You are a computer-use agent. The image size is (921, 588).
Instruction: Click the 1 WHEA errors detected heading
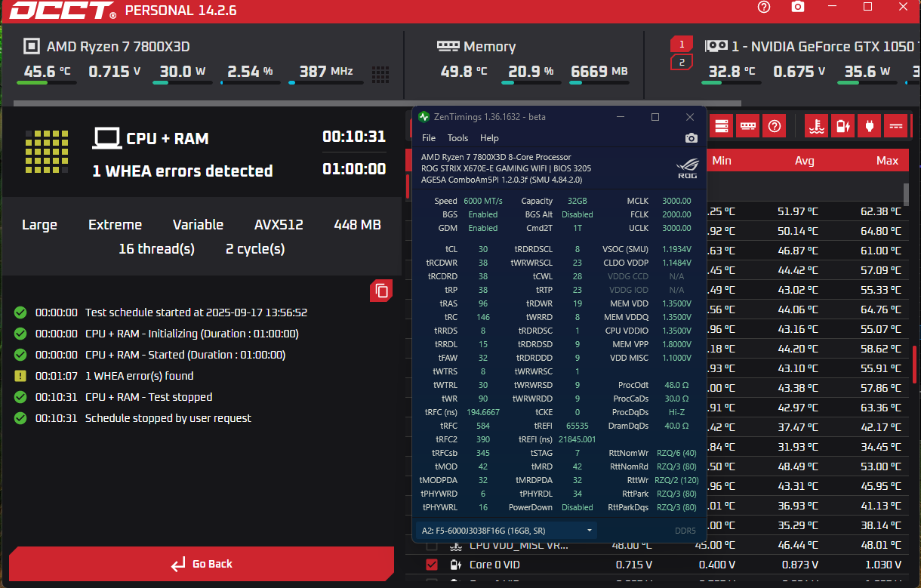pos(183,171)
